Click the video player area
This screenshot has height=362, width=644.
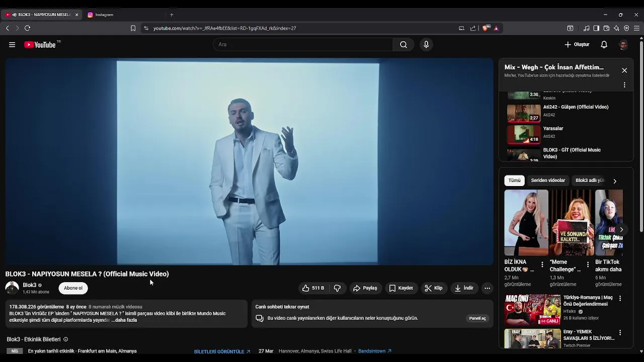[x=250, y=161]
